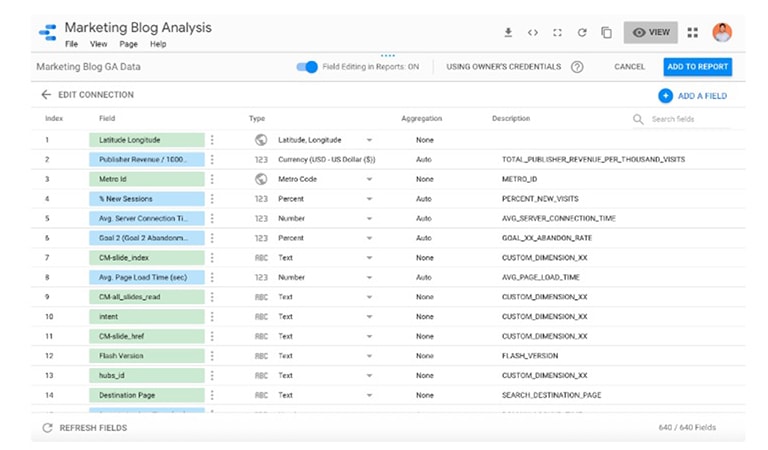This screenshot has height=450, width=768.
Task: Expand Number type dropdown for Avg. Server Connection
Action: 369,218
